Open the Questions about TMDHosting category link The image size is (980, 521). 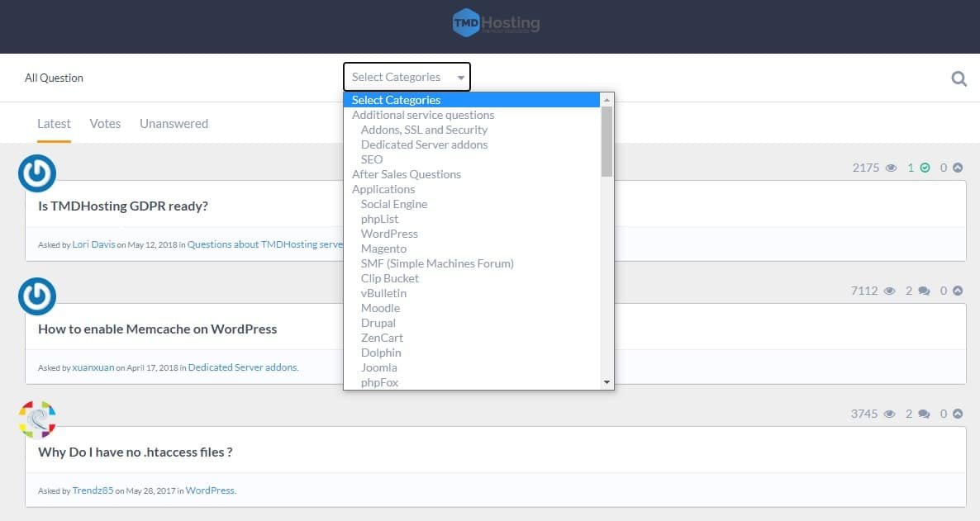coord(265,244)
